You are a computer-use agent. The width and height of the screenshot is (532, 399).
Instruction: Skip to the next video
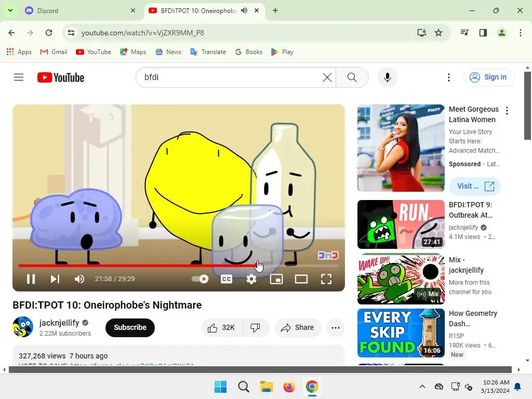[x=55, y=279]
